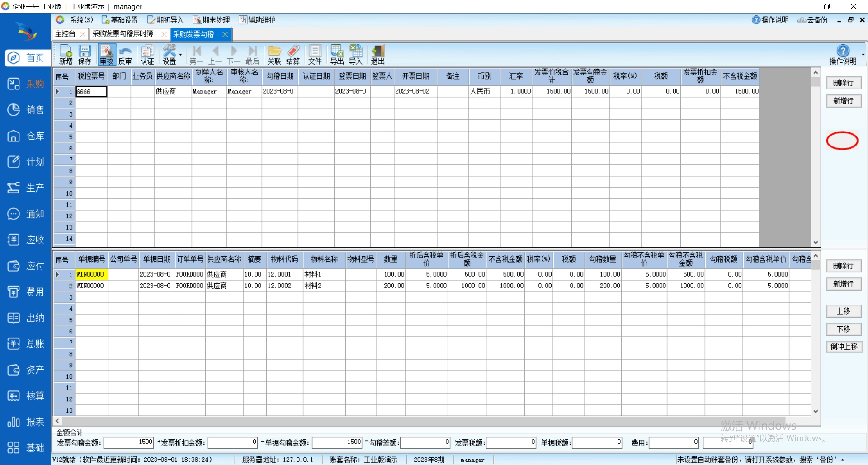
Task: Click the 保存 (Save) toolbar icon
Action: click(x=85, y=55)
